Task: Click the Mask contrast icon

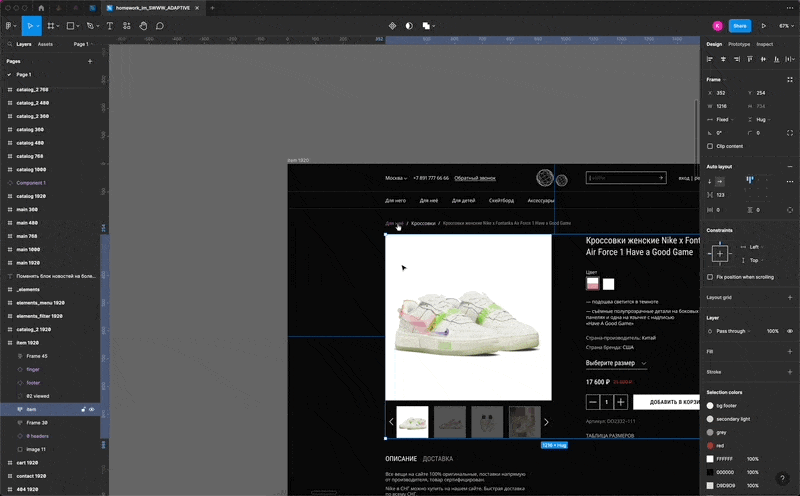Action: click(409, 26)
